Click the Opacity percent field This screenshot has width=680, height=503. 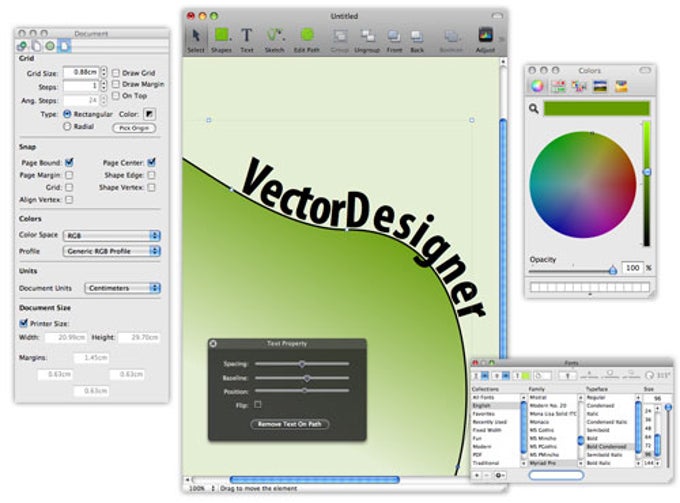click(x=632, y=268)
